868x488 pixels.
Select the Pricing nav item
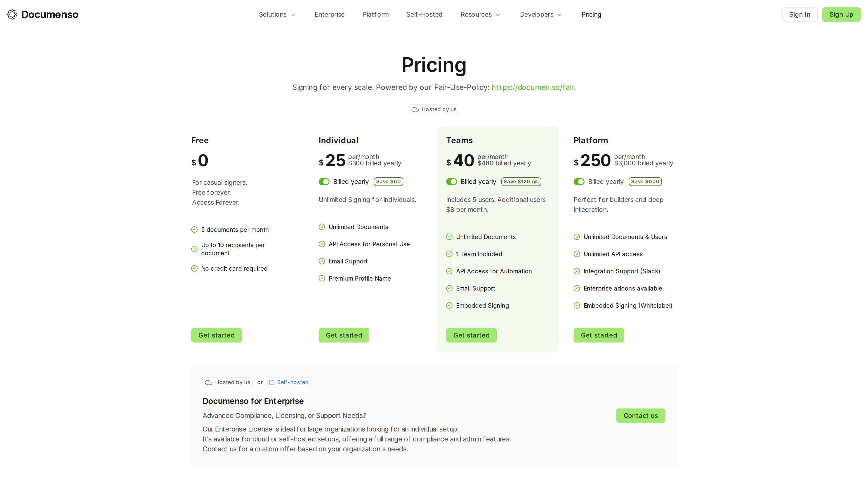(591, 14)
